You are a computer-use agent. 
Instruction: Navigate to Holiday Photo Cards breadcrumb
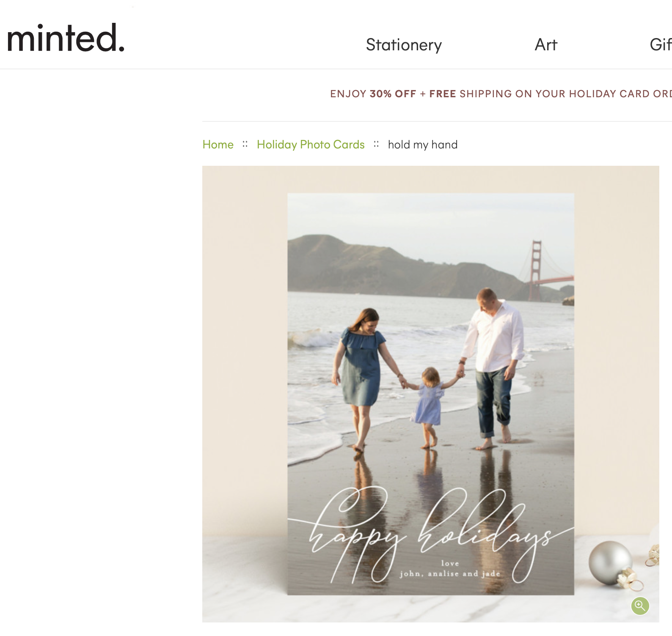pos(311,145)
